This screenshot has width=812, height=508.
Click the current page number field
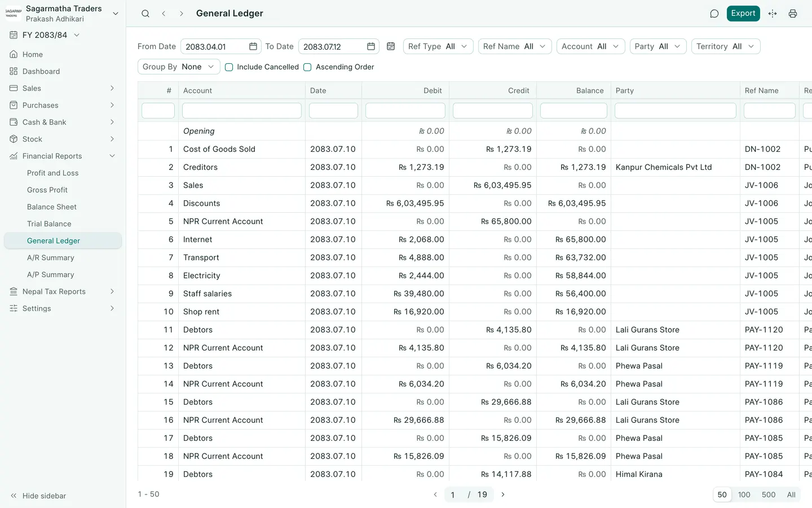(454, 494)
